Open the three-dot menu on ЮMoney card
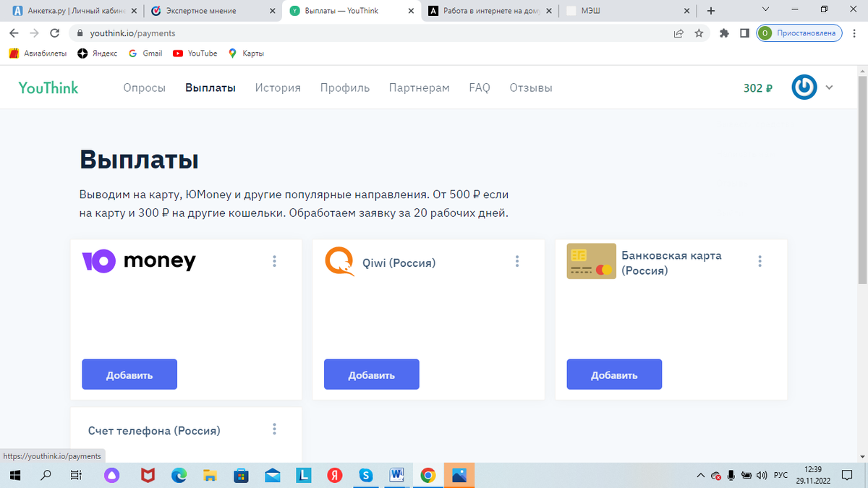868x488 pixels. tap(274, 261)
